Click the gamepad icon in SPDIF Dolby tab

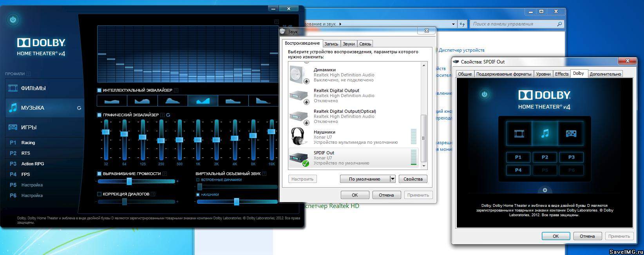click(571, 133)
